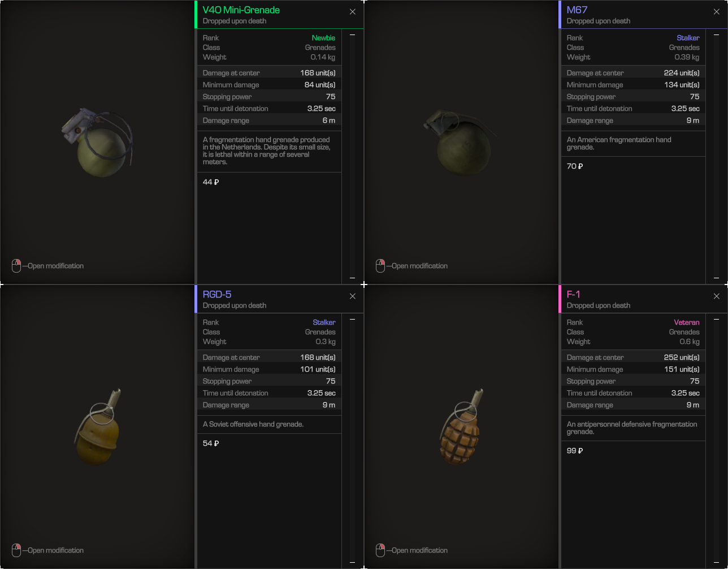Click the Newbie rank label on V40
The image size is (728, 569).
323,38
